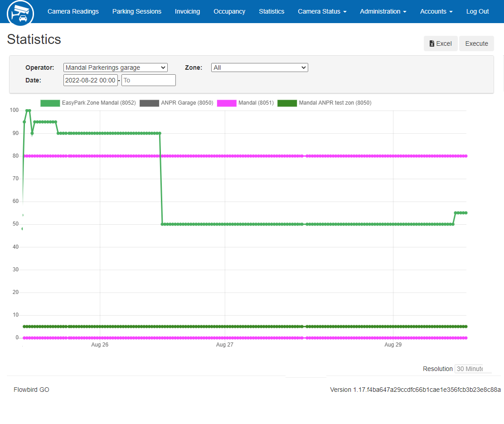
Task: Toggle the Mandal (8051) legend swatch
Action: click(x=227, y=103)
